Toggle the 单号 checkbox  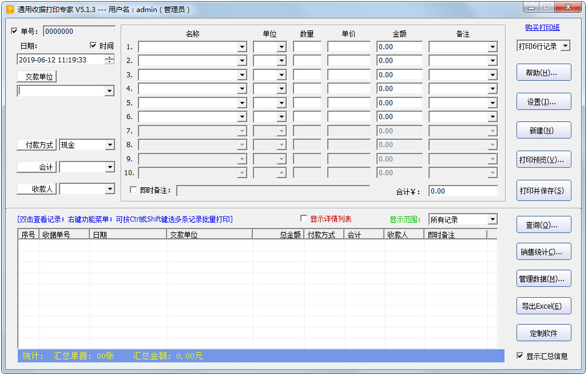tap(15, 31)
